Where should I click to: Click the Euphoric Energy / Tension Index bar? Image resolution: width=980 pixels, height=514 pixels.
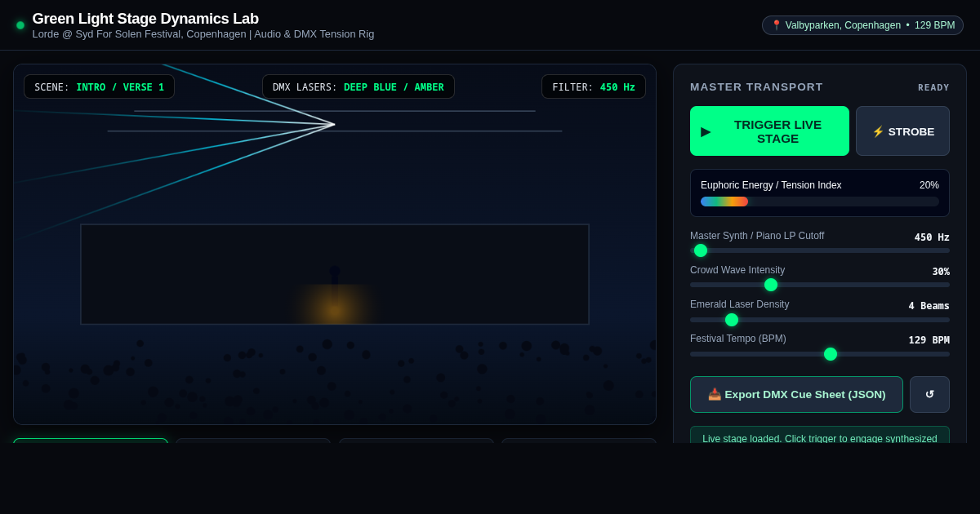(820, 202)
